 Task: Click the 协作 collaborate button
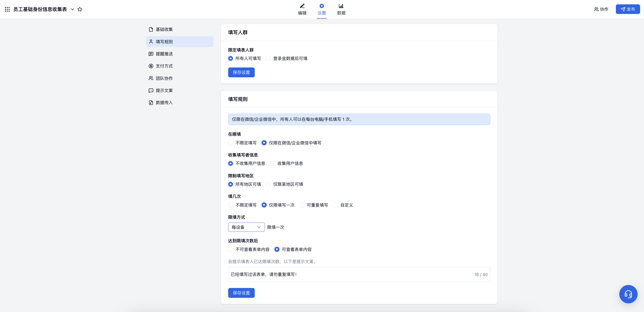pos(601,9)
